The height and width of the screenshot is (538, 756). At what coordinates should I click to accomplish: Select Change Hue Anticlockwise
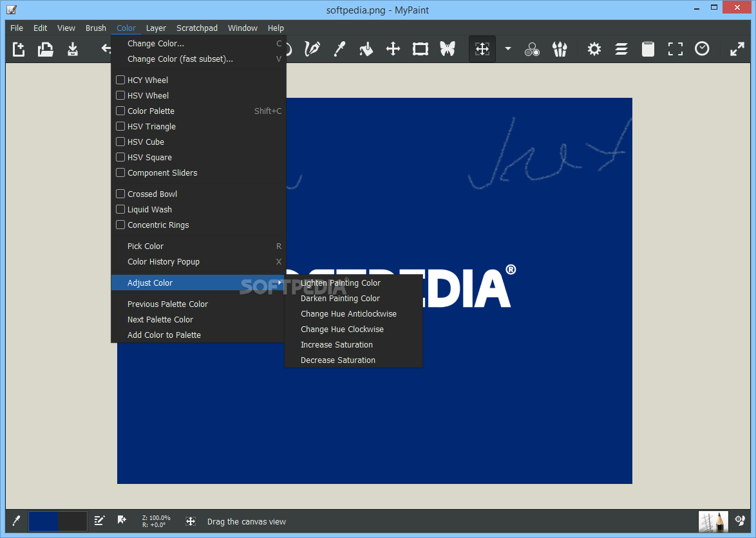(354, 313)
